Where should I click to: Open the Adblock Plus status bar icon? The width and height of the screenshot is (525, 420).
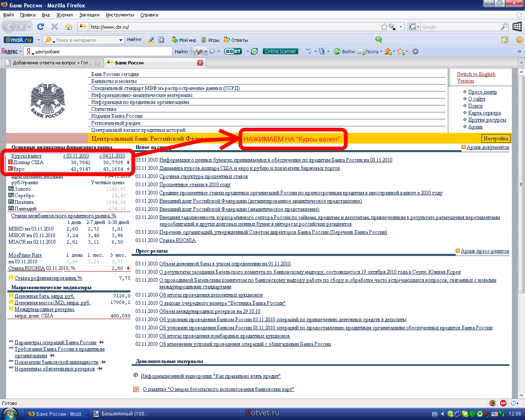tap(503, 403)
